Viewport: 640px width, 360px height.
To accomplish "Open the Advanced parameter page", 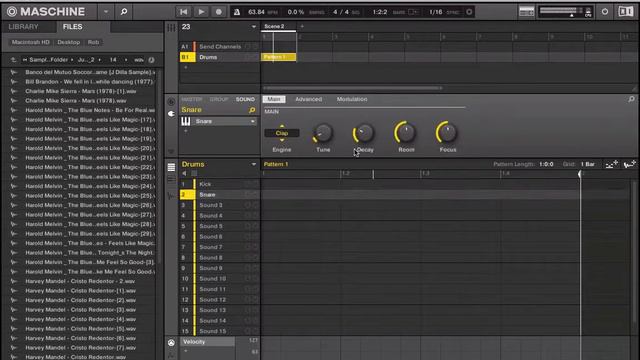I will pos(309,99).
